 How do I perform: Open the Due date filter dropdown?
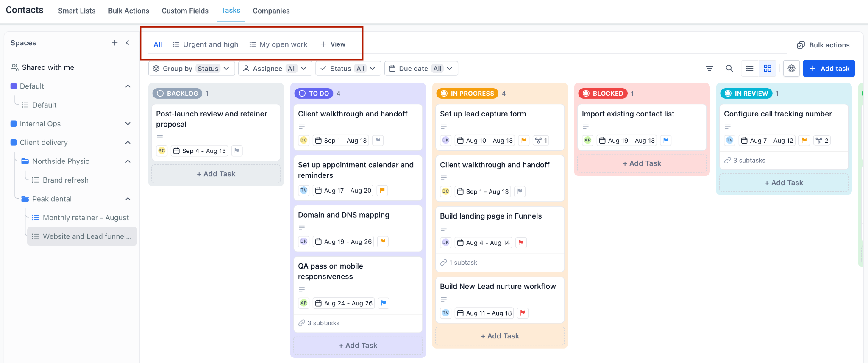(x=421, y=68)
